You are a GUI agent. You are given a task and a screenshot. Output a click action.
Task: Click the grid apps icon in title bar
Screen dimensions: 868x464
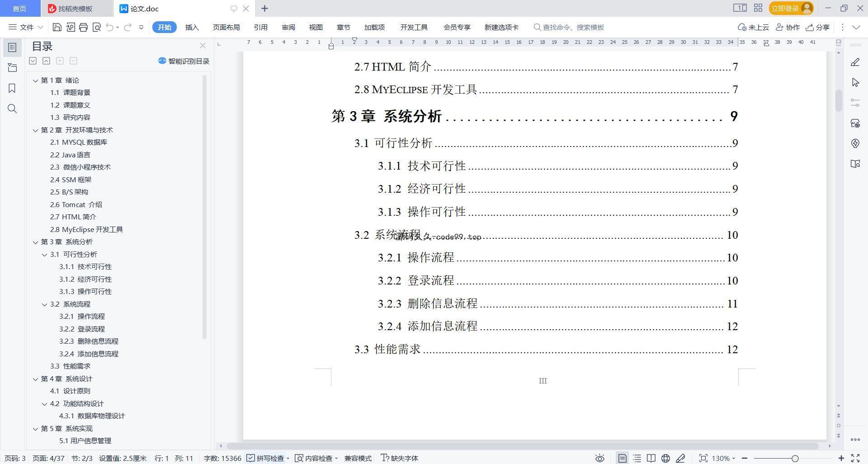[758, 8]
